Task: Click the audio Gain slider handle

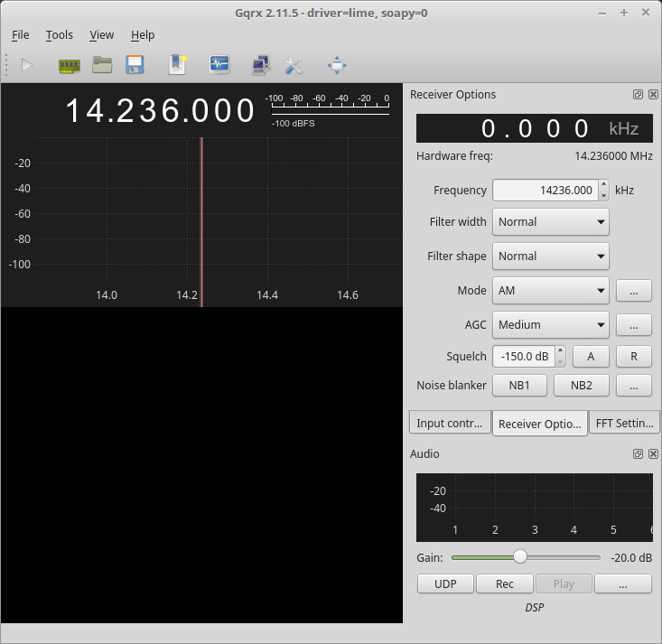Action: 520,557
